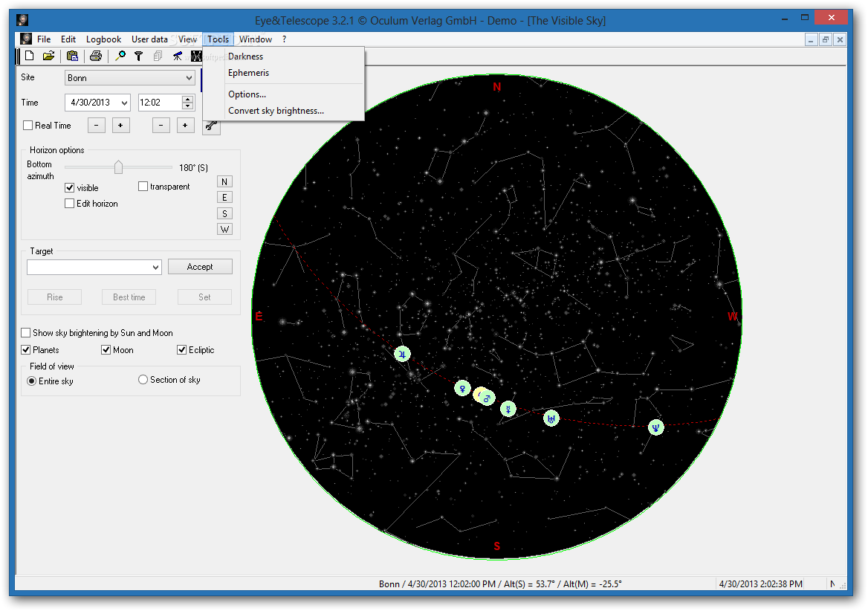Click the Rise button
The image size is (868, 611).
pos(55,297)
